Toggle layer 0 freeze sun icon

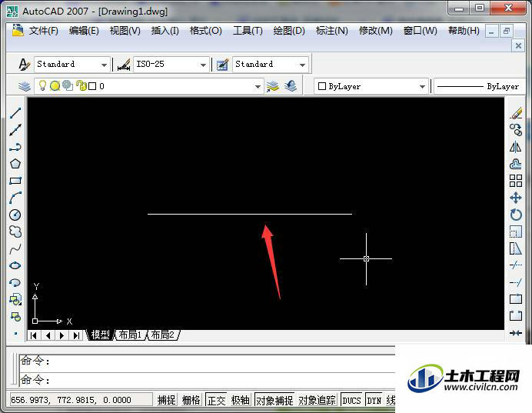[x=55, y=86]
